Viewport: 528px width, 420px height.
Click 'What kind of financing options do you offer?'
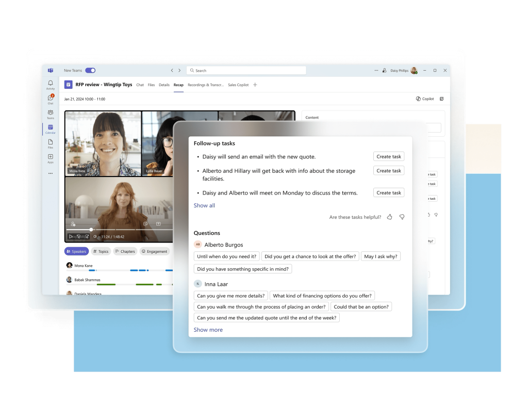322,296
